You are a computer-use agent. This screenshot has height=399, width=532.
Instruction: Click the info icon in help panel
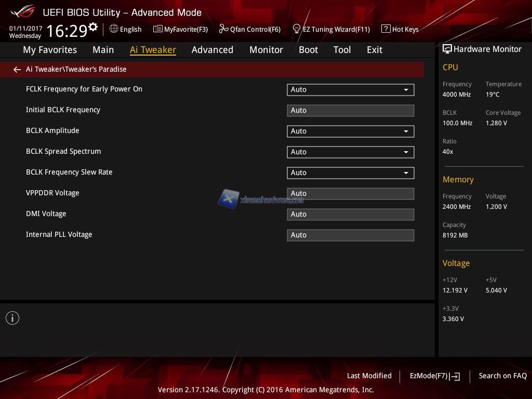tap(12, 318)
